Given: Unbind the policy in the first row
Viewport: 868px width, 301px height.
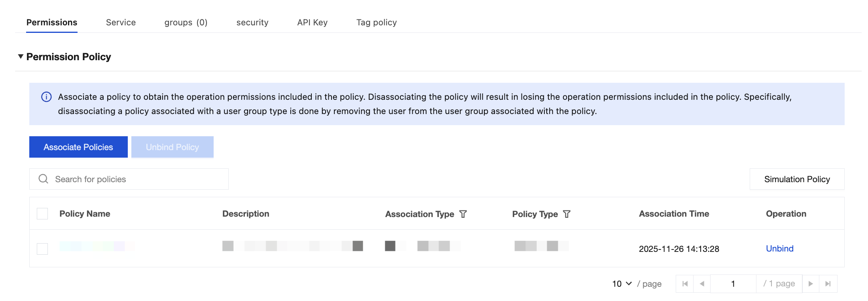Looking at the screenshot, I should 779,249.
